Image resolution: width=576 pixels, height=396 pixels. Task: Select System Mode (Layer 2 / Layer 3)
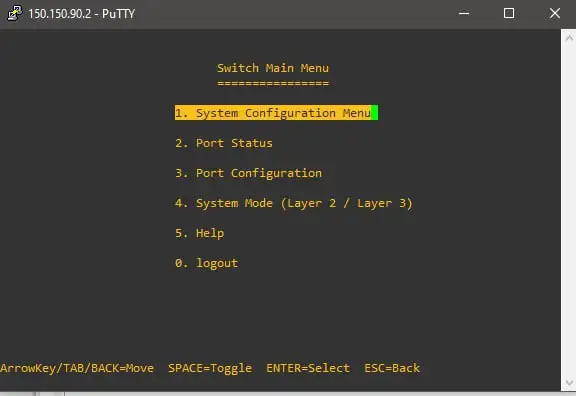click(x=294, y=203)
